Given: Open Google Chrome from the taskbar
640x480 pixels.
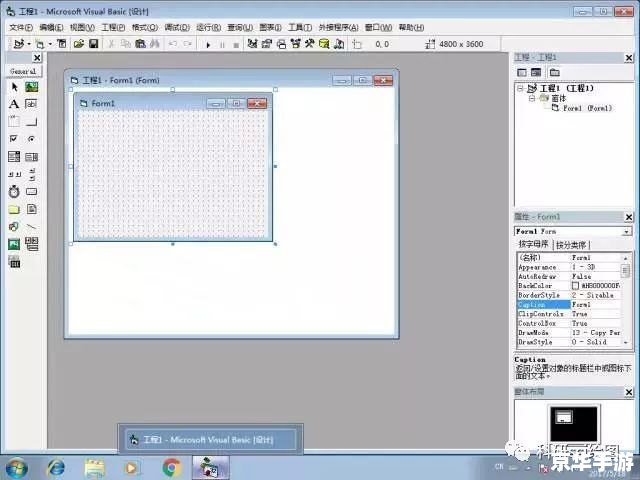Looking at the screenshot, I should (x=172, y=467).
